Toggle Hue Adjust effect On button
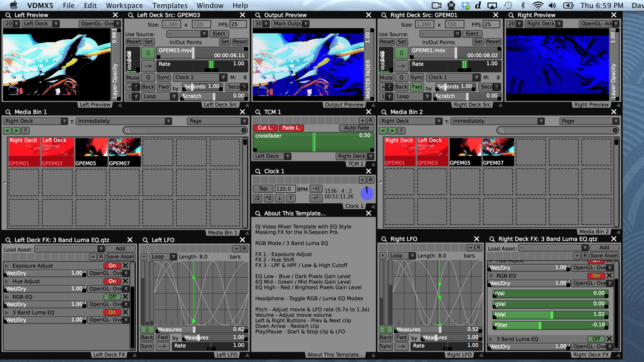The height and width of the screenshot is (362, 644). click(112, 281)
